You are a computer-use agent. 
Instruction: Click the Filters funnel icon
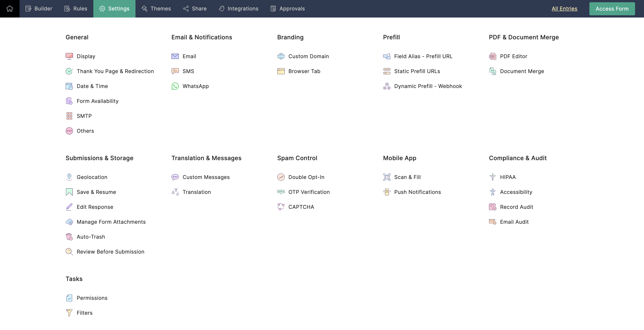point(69,313)
